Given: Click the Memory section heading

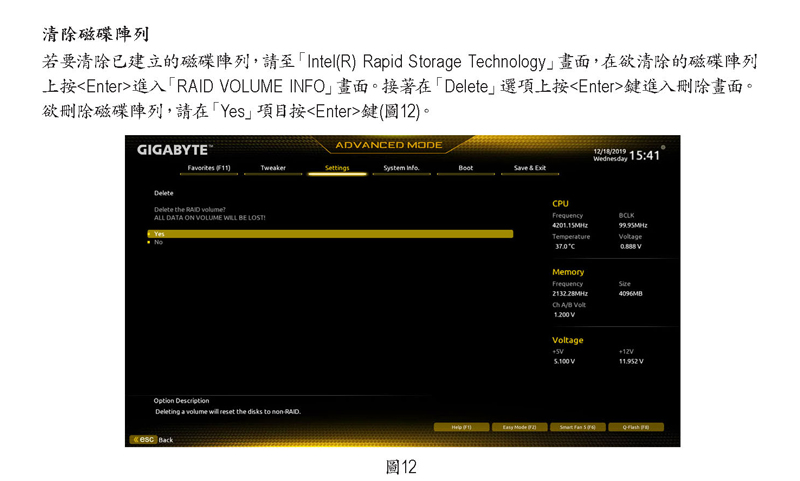Looking at the screenshot, I should (x=568, y=272).
